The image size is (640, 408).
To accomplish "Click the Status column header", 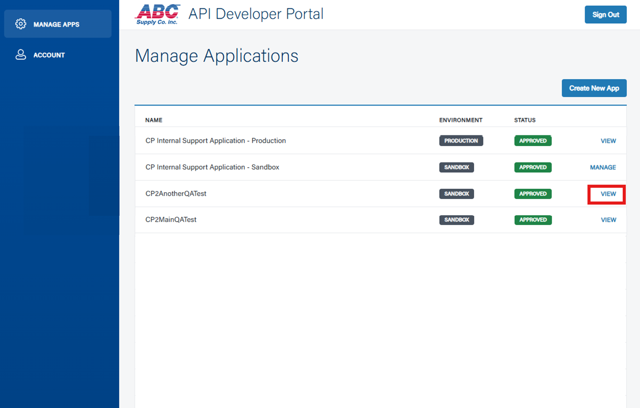I will pyautogui.click(x=525, y=120).
